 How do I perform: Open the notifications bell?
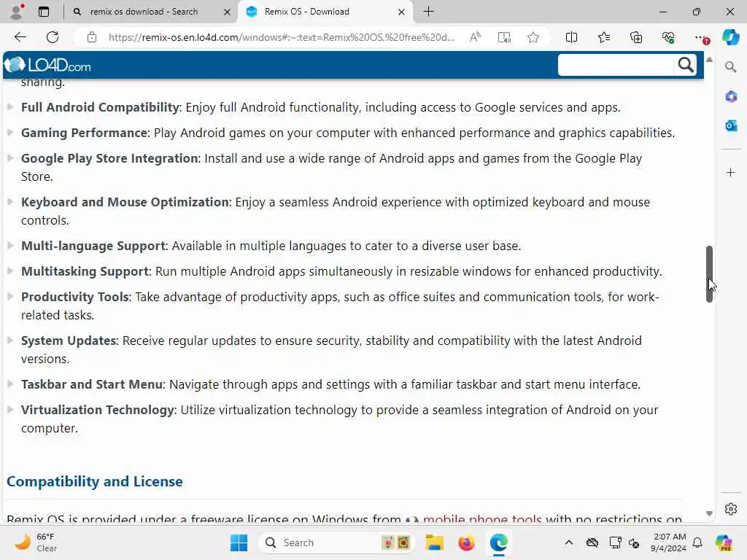pyautogui.click(x=697, y=542)
